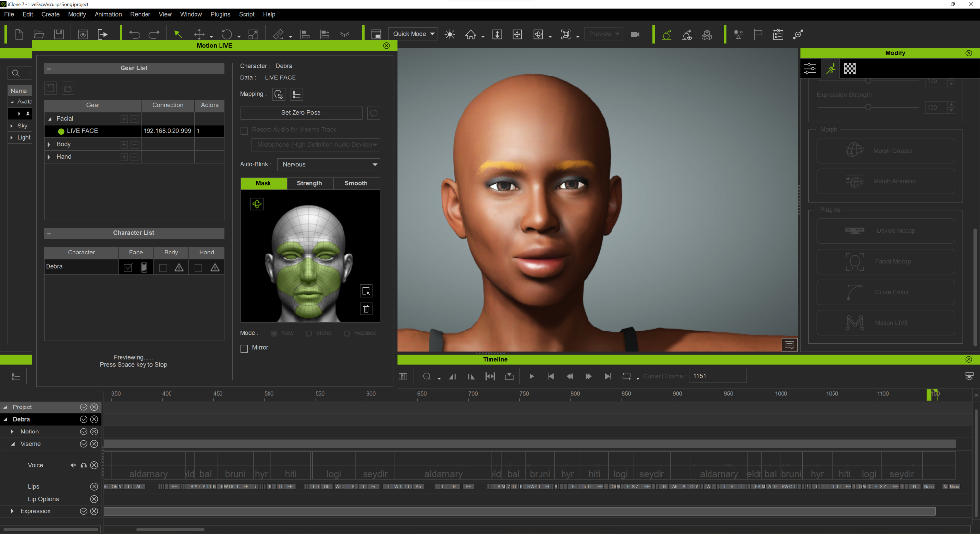Open the Script menu
The width and height of the screenshot is (980, 534).
pyautogui.click(x=246, y=14)
